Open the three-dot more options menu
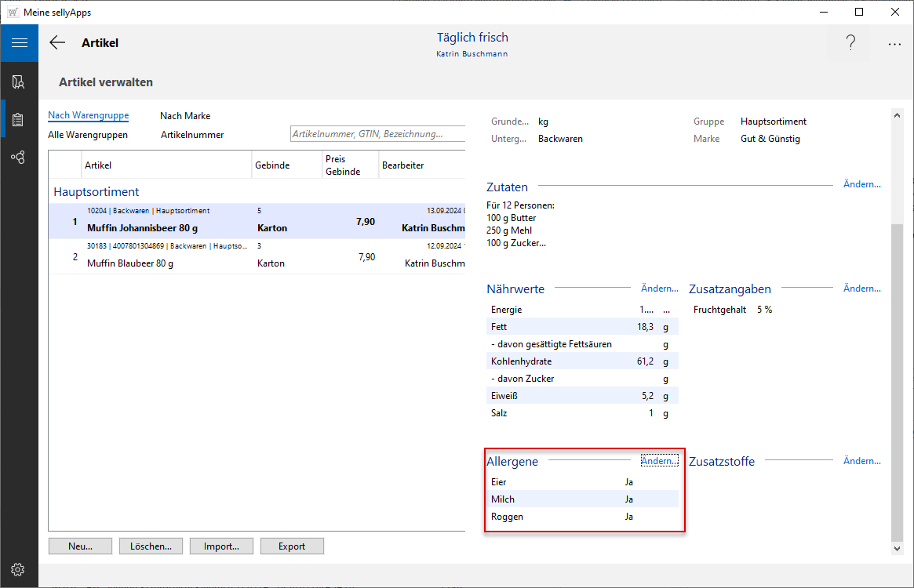The height and width of the screenshot is (588, 914). pyautogui.click(x=894, y=44)
